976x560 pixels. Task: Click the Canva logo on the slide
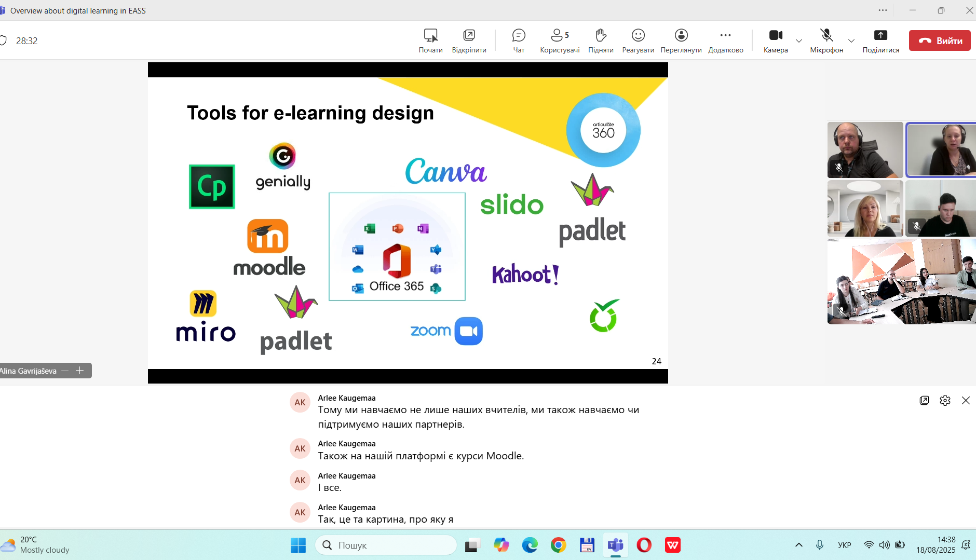[x=445, y=172]
